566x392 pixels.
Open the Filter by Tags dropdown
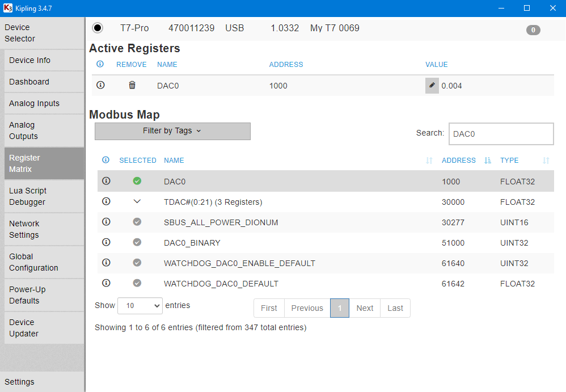[172, 131]
